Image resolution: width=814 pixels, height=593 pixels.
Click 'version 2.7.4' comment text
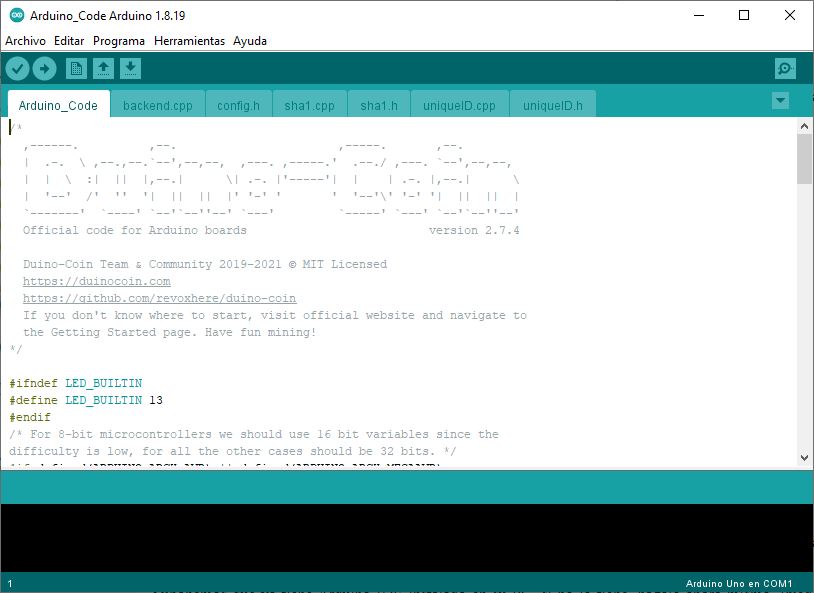pos(474,231)
